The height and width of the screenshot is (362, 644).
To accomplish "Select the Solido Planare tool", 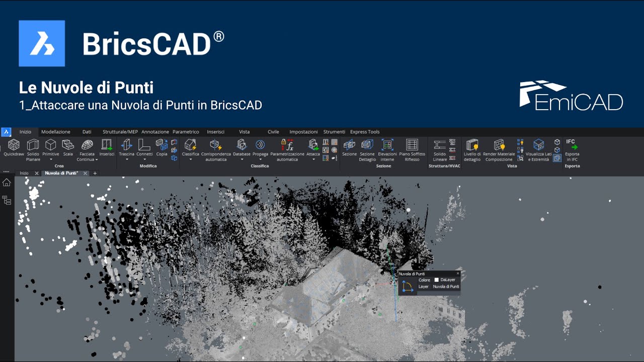I will click(x=33, y=150).
